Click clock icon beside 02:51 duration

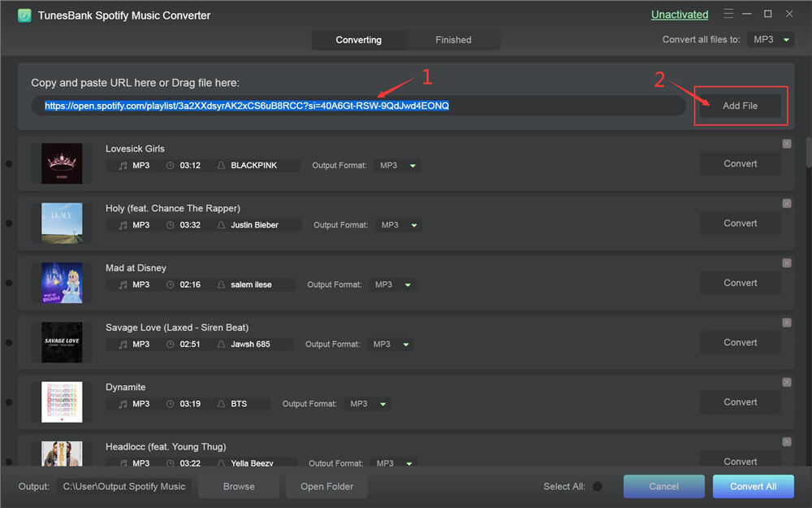click(170, 344)
